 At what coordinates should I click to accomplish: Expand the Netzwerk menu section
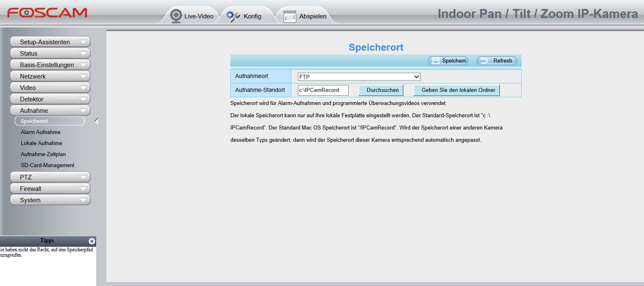point(50,76)
